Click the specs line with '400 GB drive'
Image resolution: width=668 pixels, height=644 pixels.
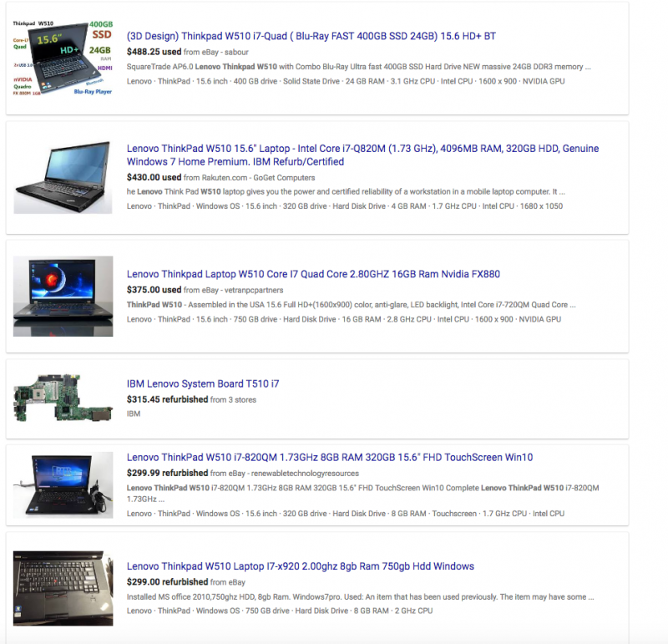(346, 81)
